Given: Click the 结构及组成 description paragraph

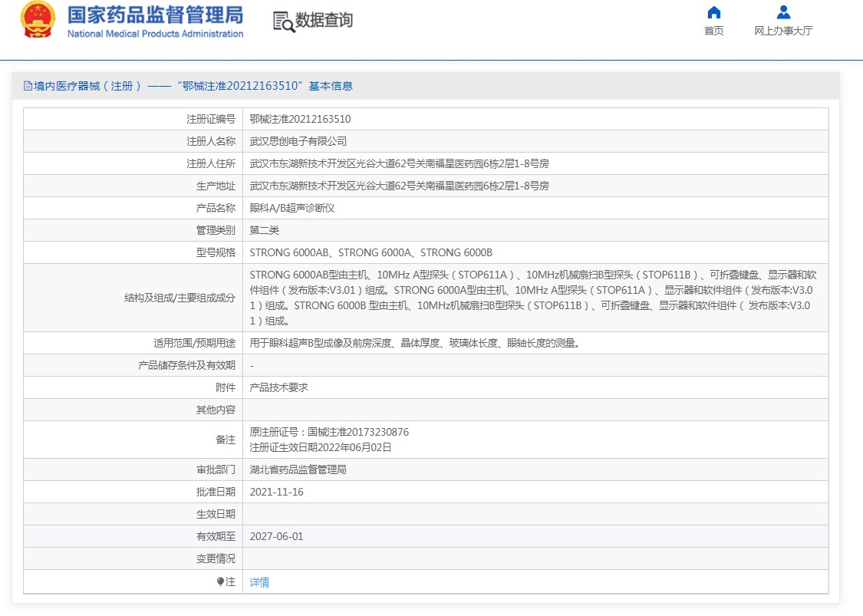Looking at the screenshot, I should click(x=533, y=298).
